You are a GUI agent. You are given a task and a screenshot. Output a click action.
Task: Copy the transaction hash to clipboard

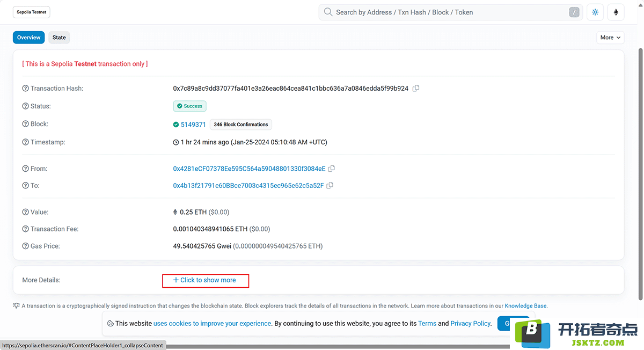tap(416, 88)
